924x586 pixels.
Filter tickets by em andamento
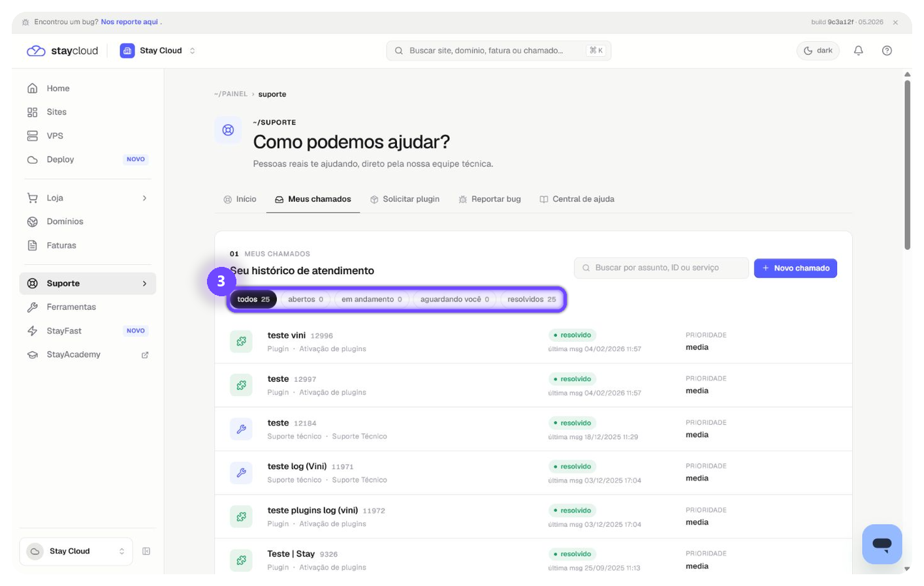coord(372,300)
